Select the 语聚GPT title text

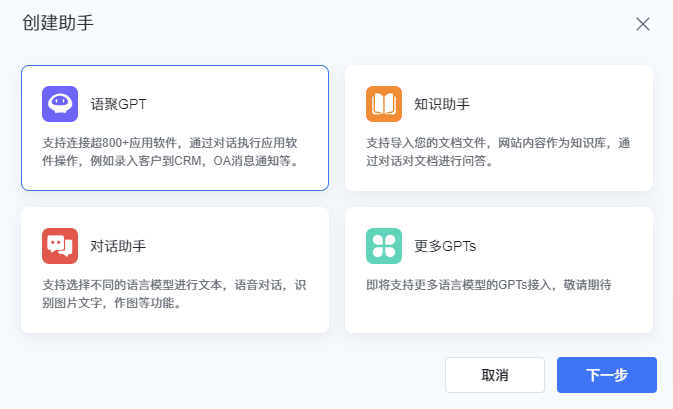tap(119, 103)
